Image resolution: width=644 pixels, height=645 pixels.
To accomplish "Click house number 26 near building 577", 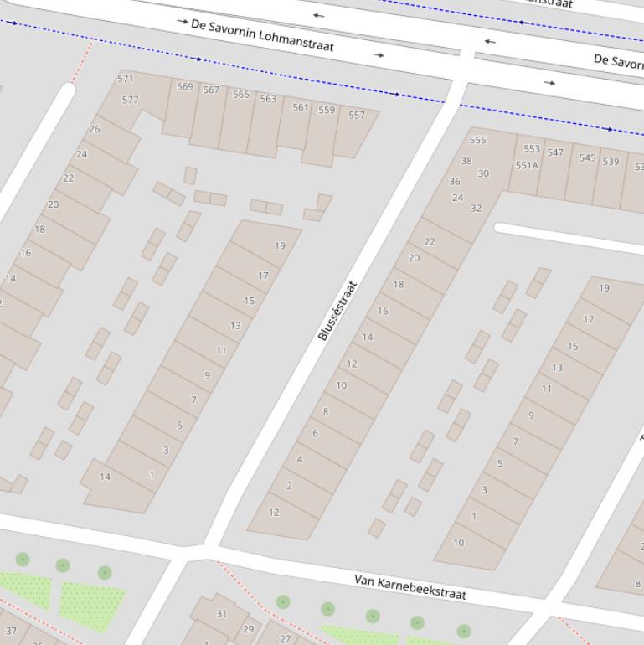I will 95,129.
